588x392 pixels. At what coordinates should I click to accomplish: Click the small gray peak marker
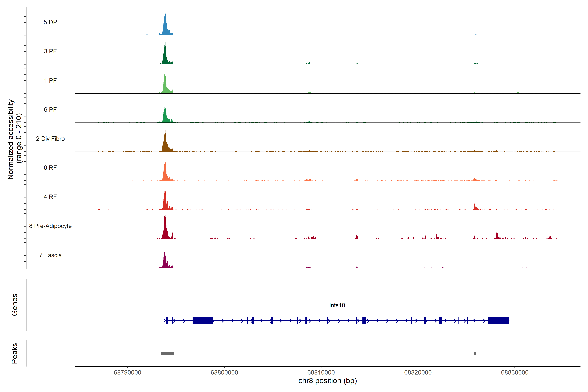475,353
